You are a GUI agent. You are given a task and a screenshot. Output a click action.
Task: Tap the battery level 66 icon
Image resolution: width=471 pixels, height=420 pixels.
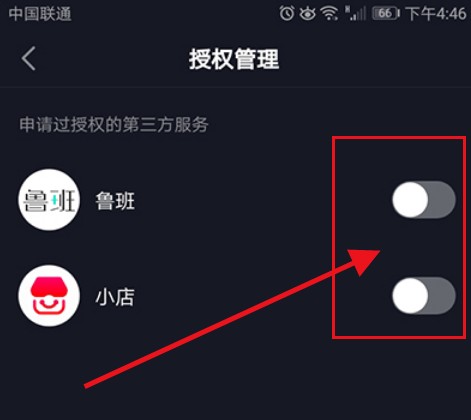click(386, 14)
